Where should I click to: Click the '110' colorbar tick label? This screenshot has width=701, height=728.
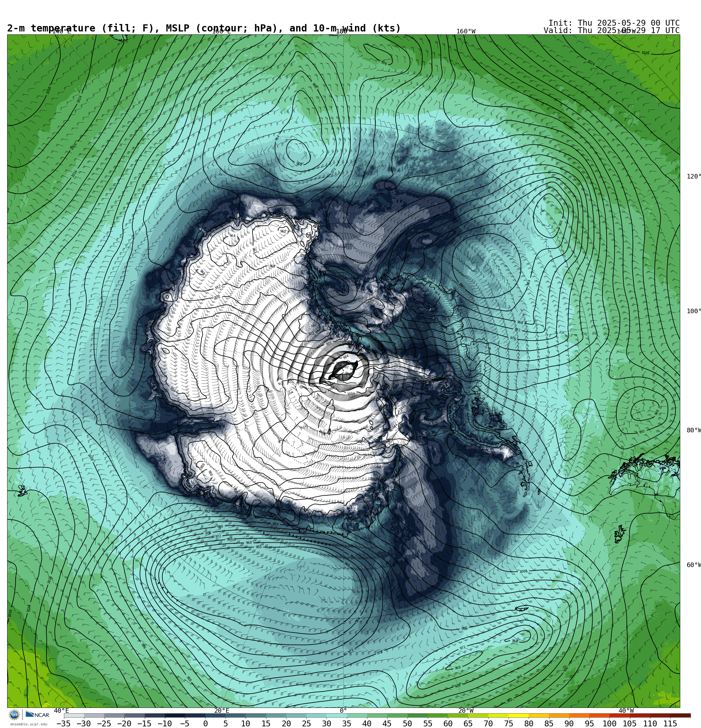(x=650, y=723)
